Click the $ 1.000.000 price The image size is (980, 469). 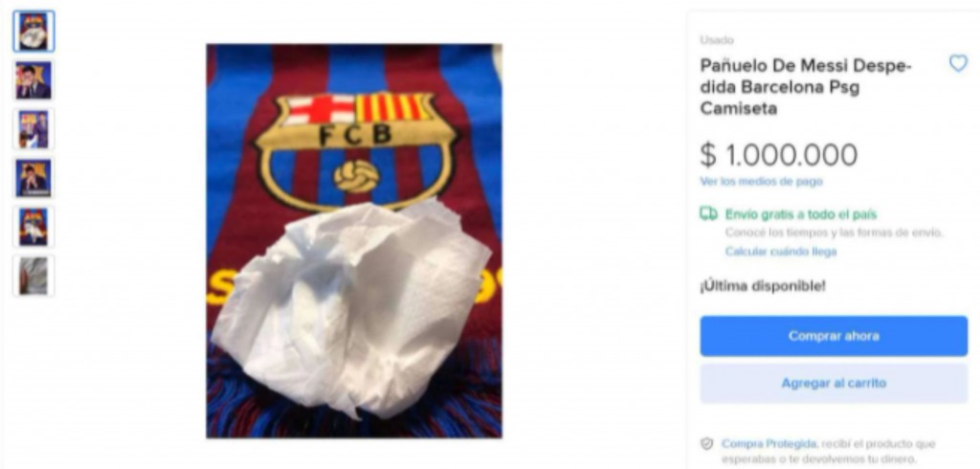tap(778, 154)
